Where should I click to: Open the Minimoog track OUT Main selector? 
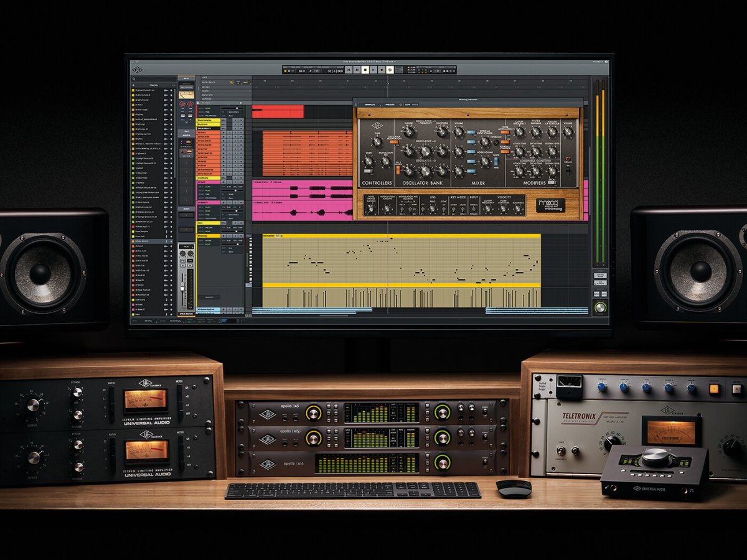pyautogui.click(x=230, y=252)
